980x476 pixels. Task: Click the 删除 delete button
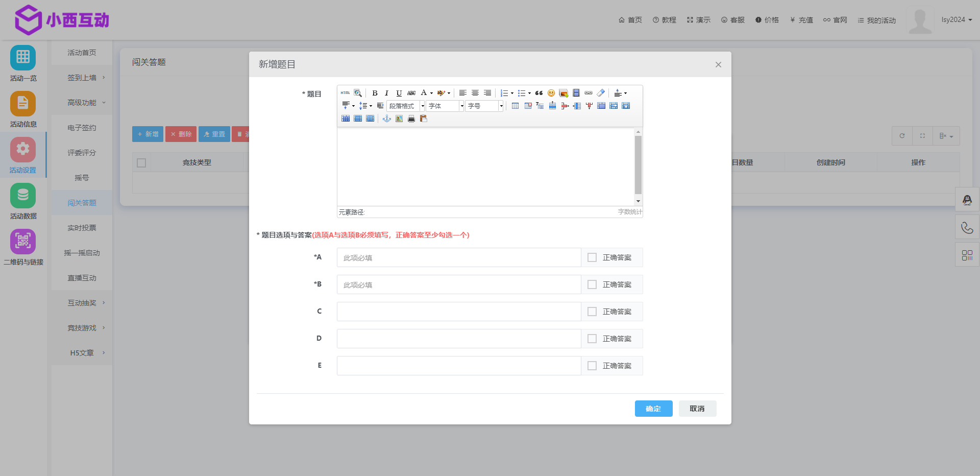coord(181,134)
